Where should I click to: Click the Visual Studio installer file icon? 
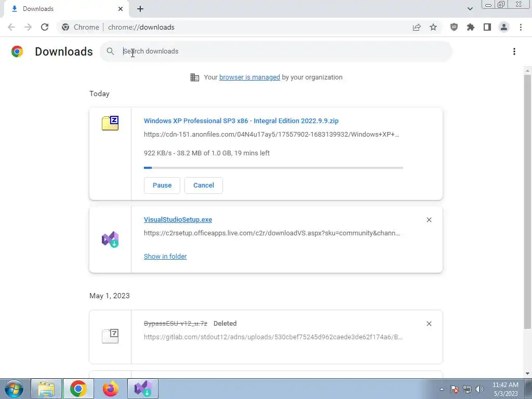tap(110, 240)
